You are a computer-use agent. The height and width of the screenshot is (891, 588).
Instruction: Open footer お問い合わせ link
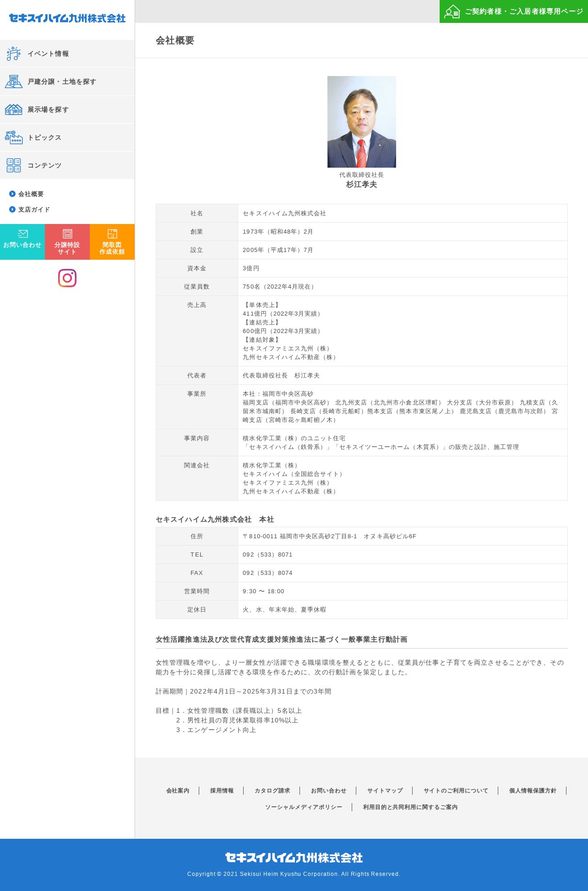click(328, 791)
